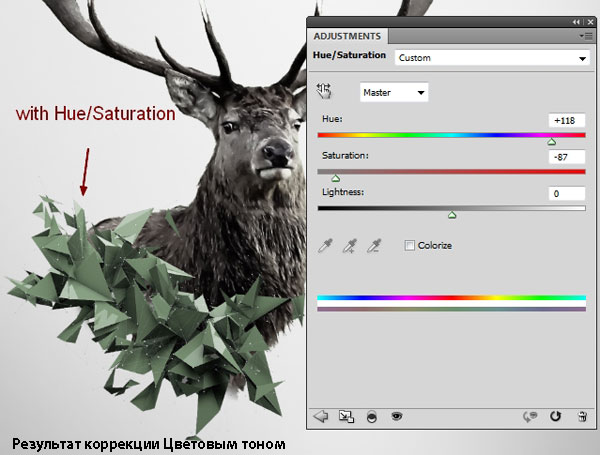Open the Custom preset dropdown

[492, 58]
